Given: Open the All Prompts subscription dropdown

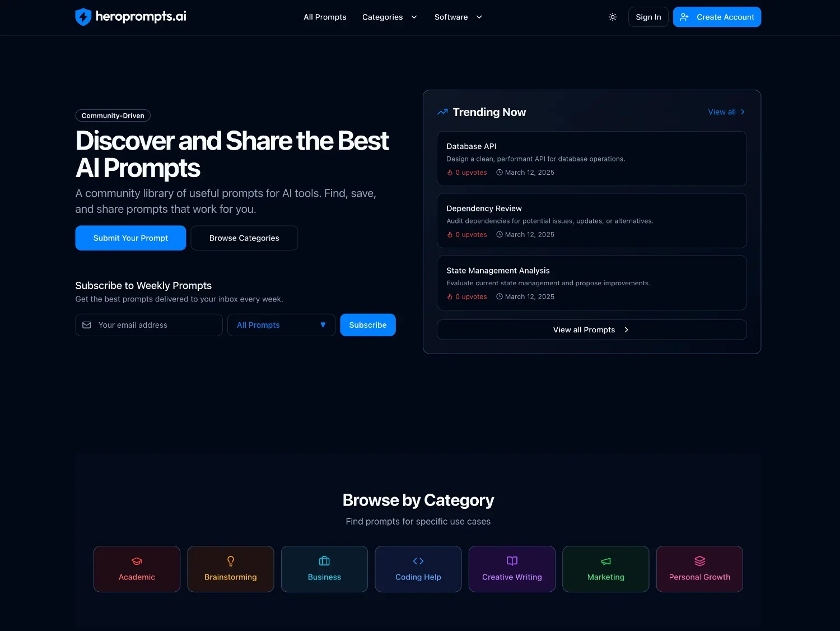Looking at the screenshot, I should [x=281, y=325].
